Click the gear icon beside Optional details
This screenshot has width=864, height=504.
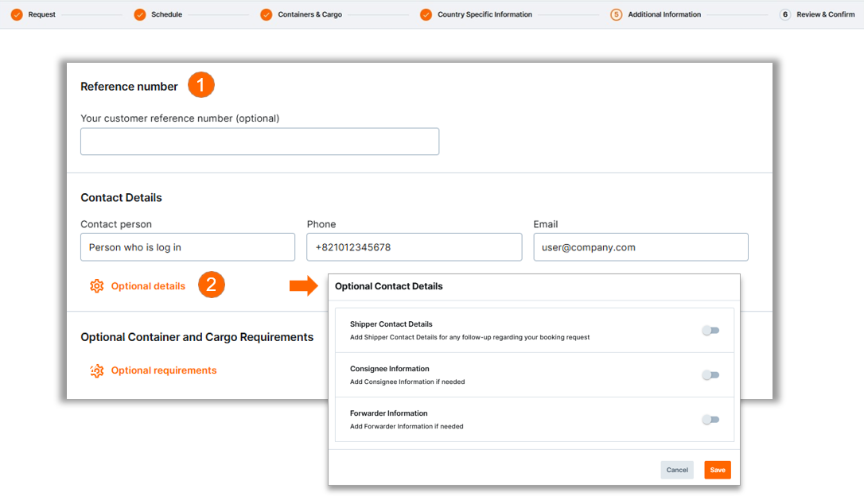coord(97,286)
